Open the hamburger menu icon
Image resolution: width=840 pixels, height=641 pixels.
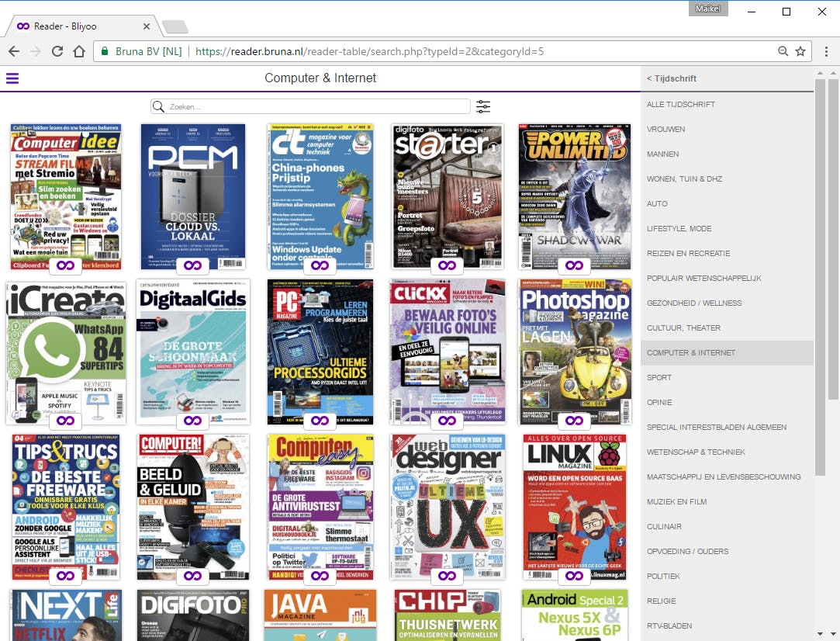point(12,78)
